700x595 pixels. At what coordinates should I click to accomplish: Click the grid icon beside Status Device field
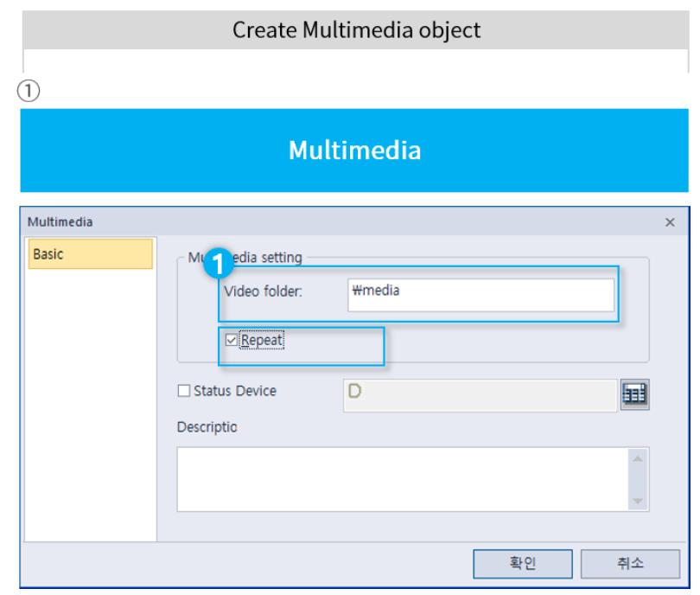[x=634, y=394]
